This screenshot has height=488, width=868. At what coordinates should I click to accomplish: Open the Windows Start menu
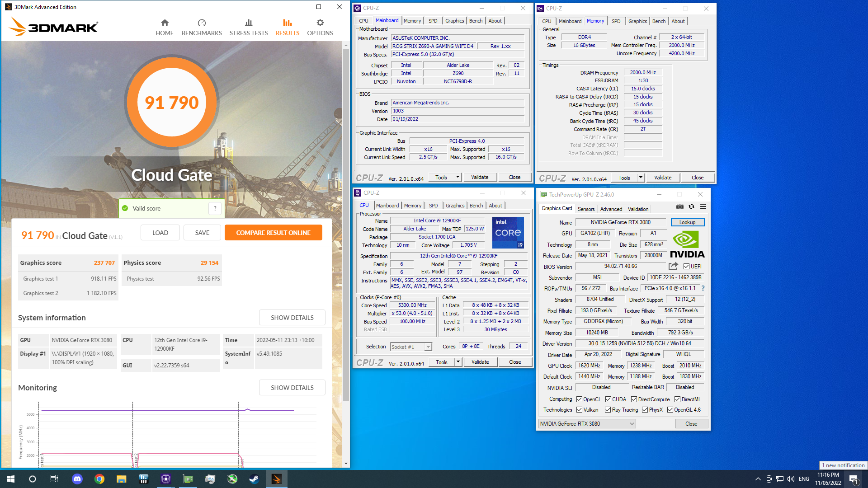(x=11, y=479)
